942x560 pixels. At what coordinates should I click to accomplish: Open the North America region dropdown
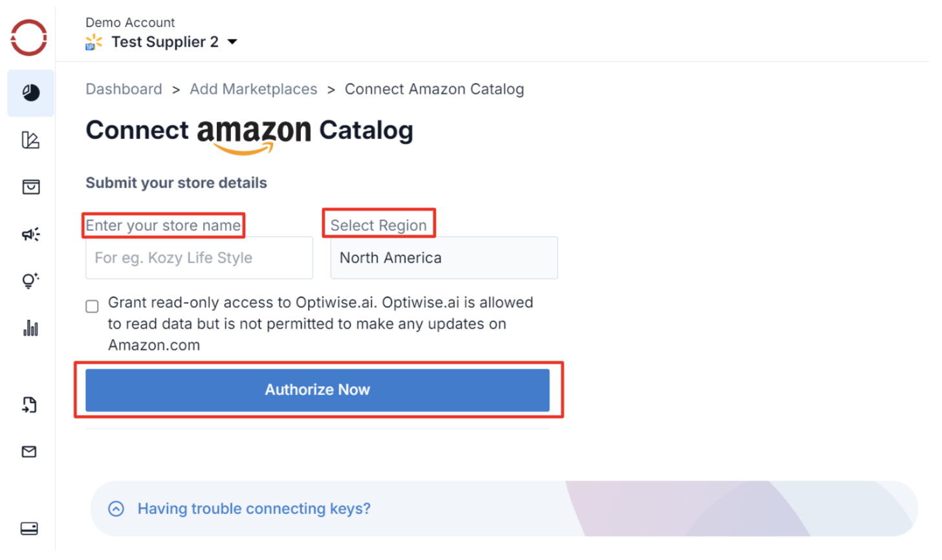pyautogui.click(x=444, y=258)
